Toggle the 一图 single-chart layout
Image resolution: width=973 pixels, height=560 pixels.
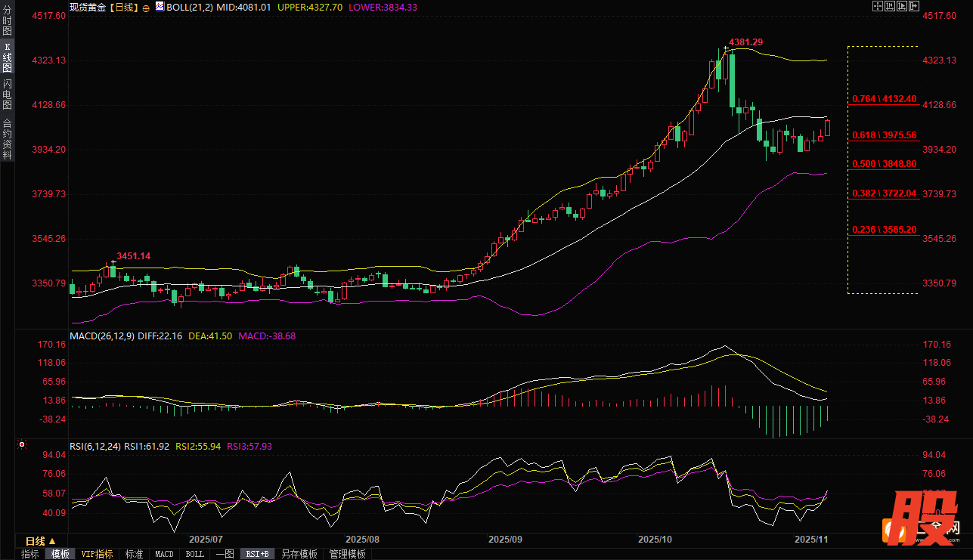(225, 554)
